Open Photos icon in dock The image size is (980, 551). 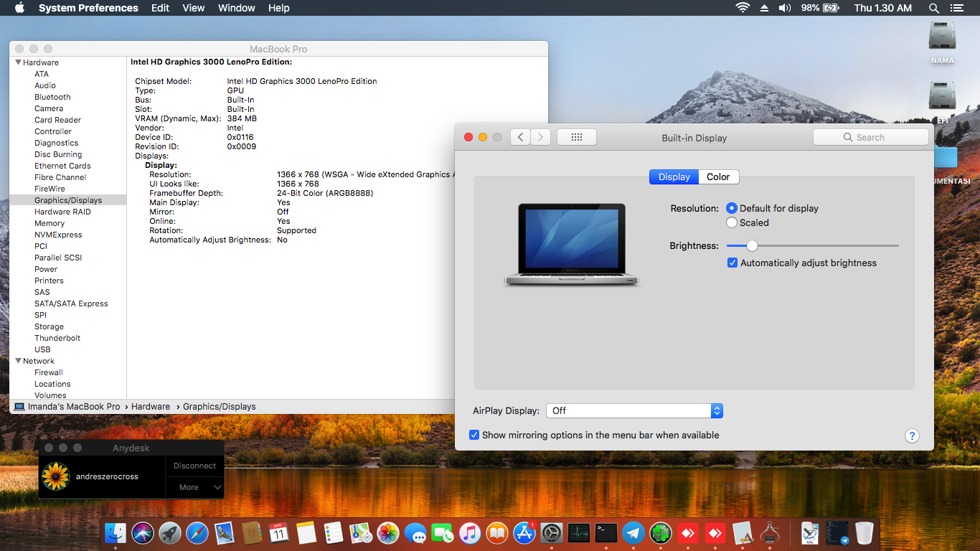[x=388, y=533]
